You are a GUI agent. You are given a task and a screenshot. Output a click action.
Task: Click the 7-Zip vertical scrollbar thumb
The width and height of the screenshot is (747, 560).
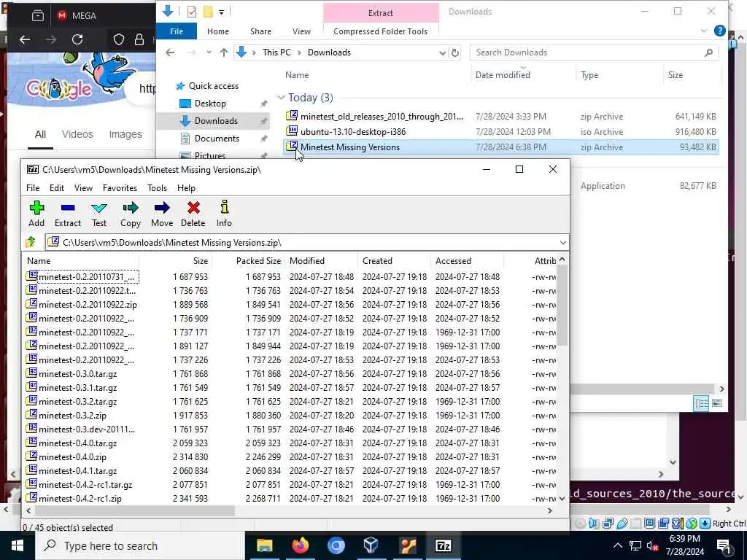pos(562,305)
